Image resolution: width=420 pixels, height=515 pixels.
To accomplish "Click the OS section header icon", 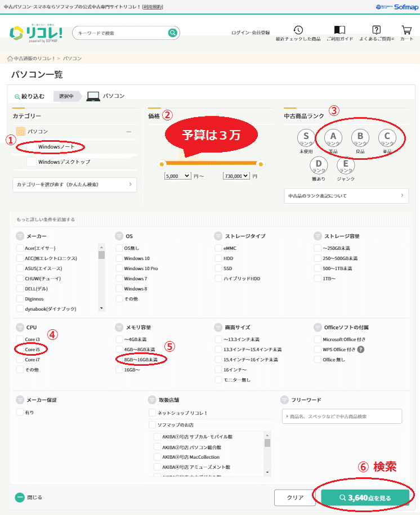I will 119,236.
